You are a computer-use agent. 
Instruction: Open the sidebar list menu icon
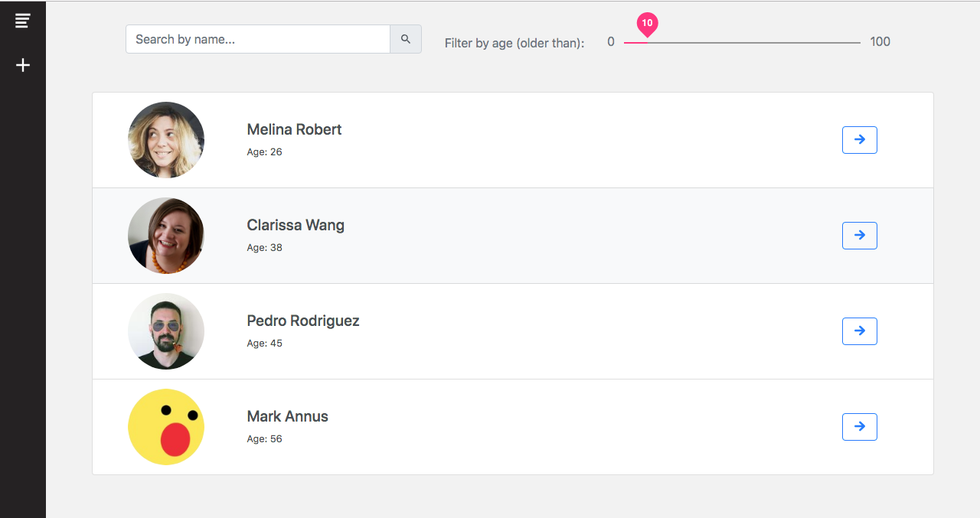[23, 21]
